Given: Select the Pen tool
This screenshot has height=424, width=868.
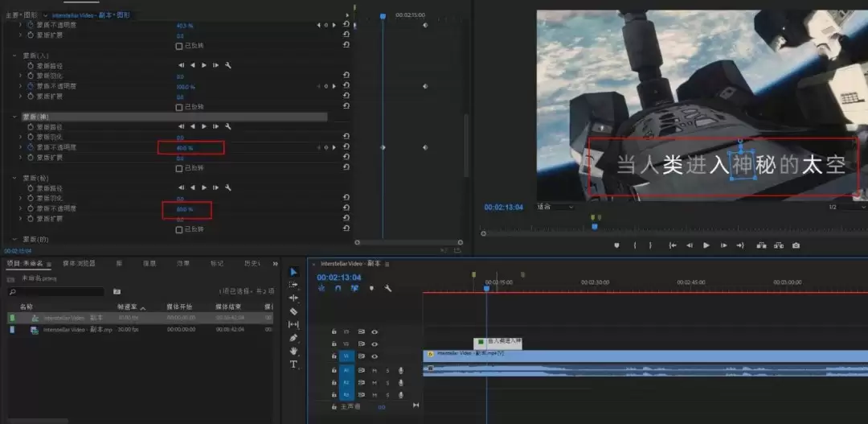Looking at the screenshot, I should [293, 338].
